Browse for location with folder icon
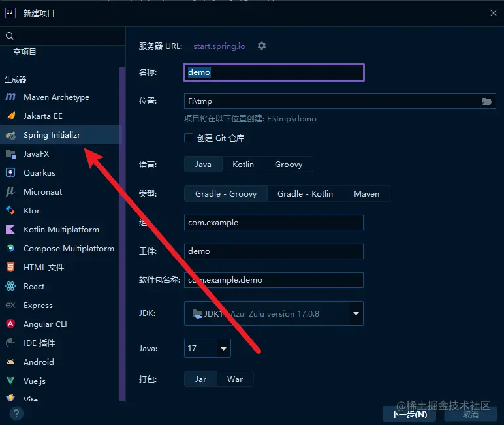Image resolution: width=504 pixels, height=425 pixels. pos(486,102)
